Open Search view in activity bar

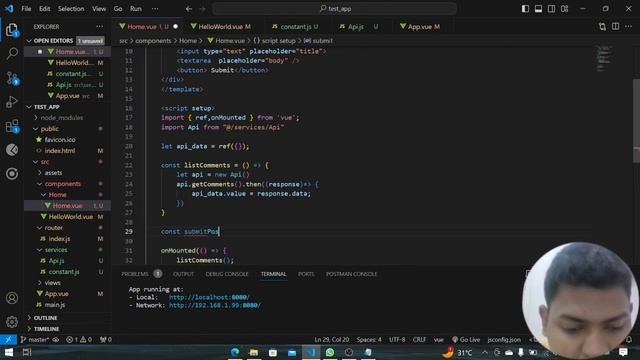pos(12,53)
